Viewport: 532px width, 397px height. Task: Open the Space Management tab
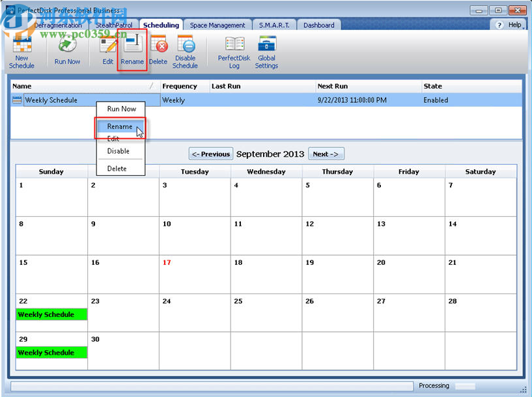click(x=217, y=24)
